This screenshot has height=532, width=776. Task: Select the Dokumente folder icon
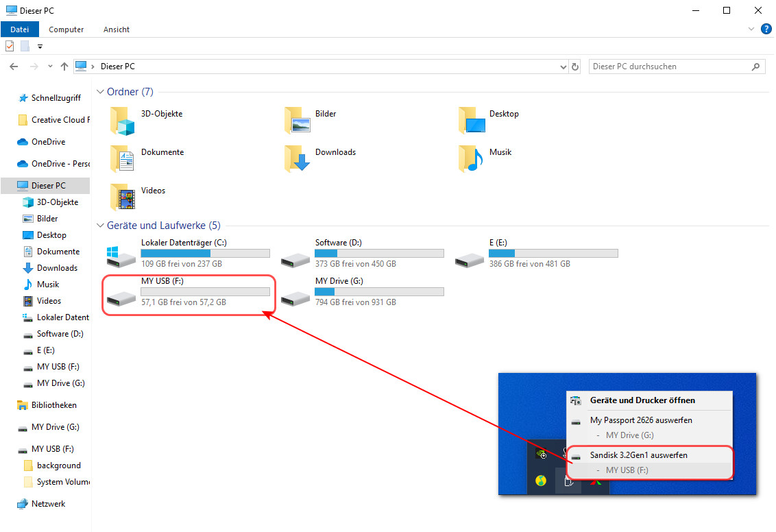(122, 158)
